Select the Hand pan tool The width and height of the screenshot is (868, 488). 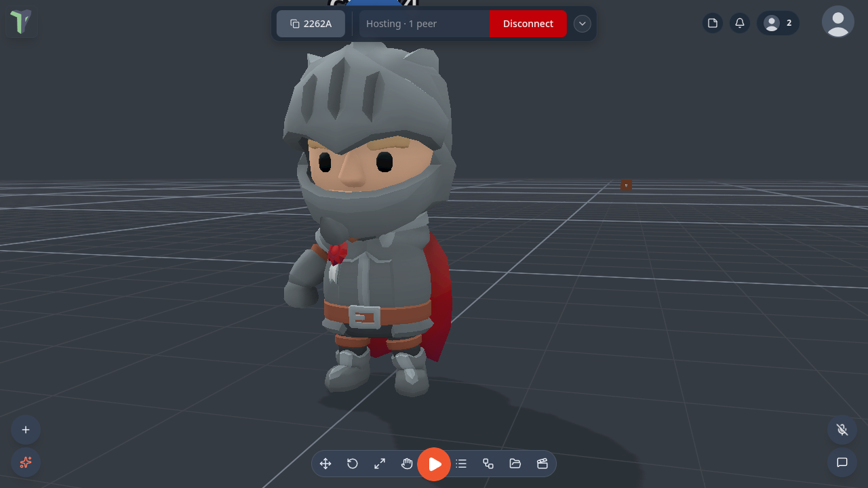(407, 464)
